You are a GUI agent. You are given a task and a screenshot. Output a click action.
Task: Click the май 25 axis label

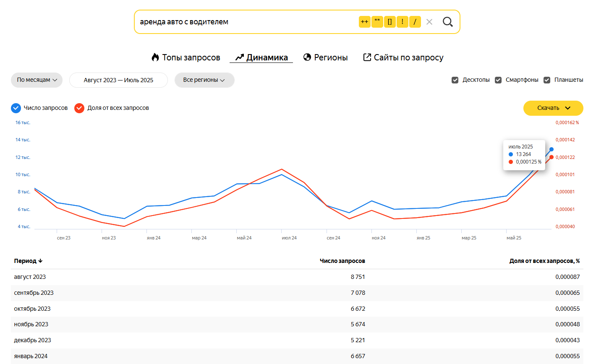click(514, 238)
